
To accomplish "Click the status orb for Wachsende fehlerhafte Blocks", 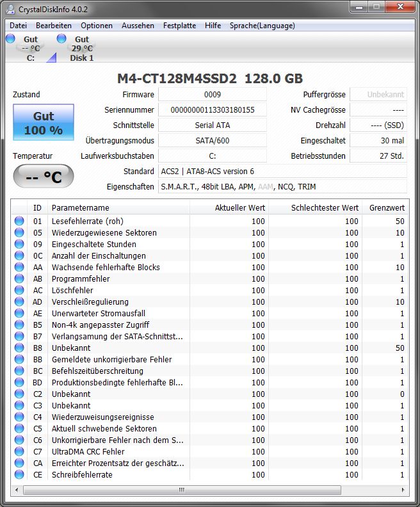I will pos(19,267).
